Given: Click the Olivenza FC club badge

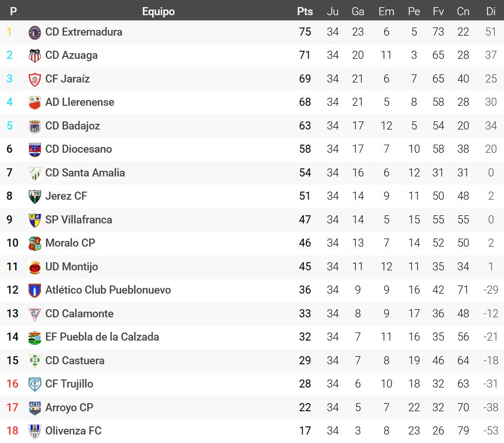Looking at the screenshot, I should 35,431.
